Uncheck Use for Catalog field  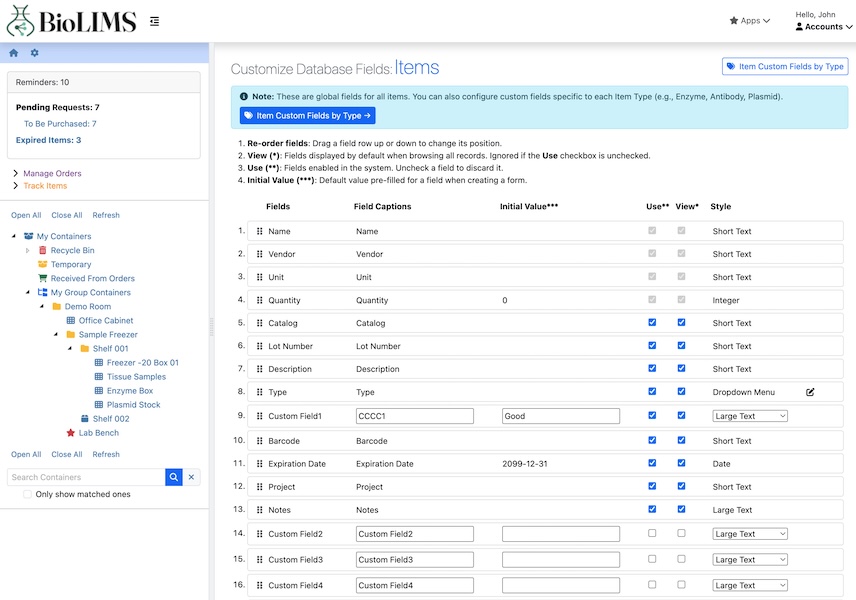652,323
